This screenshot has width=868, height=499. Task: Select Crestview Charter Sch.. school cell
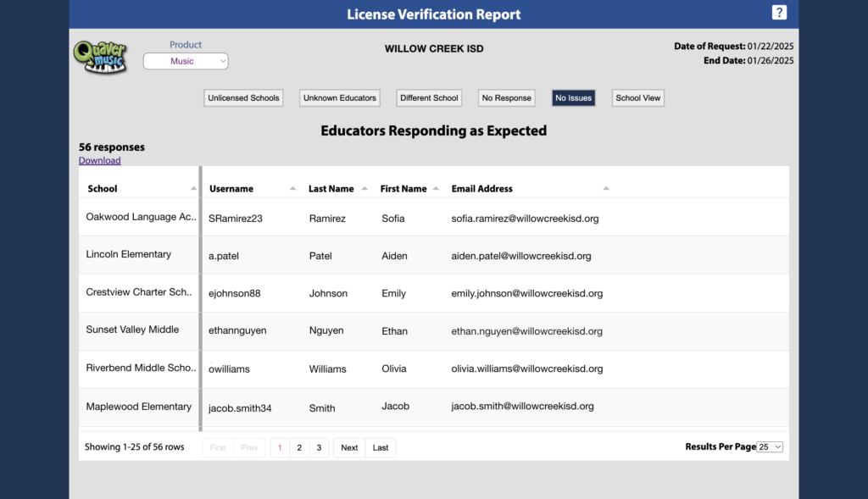[x=139, y=292]
